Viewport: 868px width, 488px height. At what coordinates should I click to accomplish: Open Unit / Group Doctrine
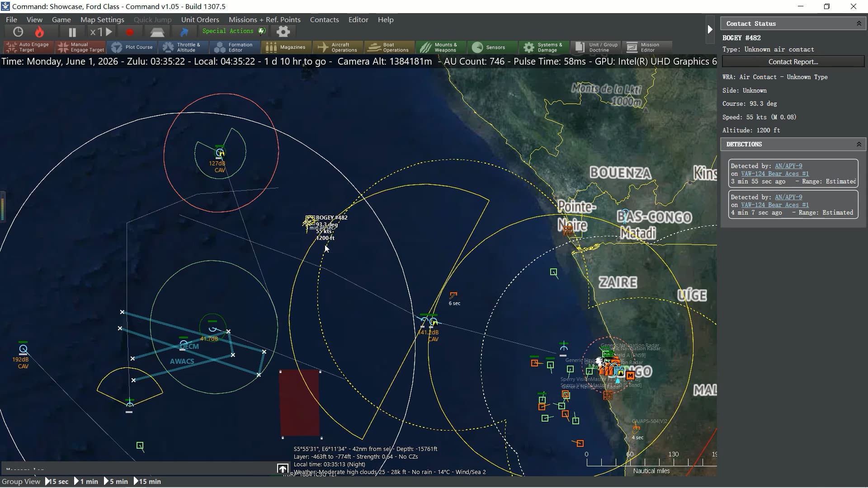597,47
